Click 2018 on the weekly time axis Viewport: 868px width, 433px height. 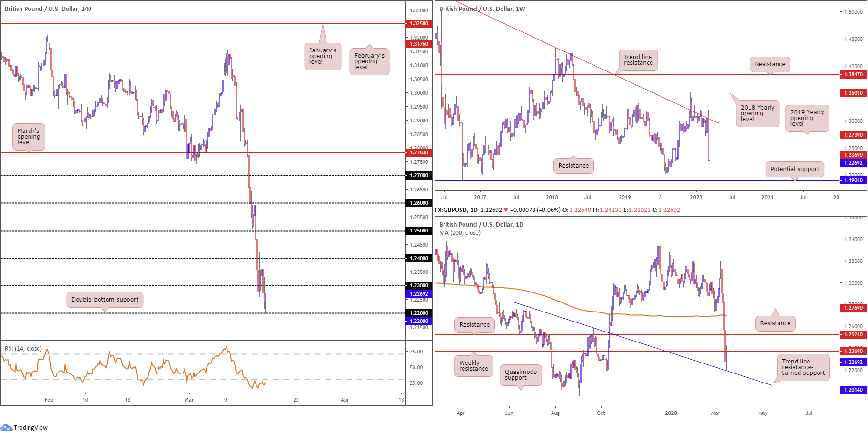(552, 197)
